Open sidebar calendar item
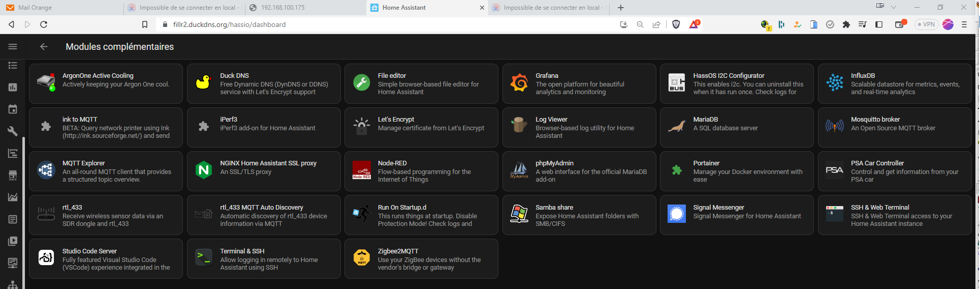Image resolution: width=980 pixels, height=289 pixels. point(13,109)
